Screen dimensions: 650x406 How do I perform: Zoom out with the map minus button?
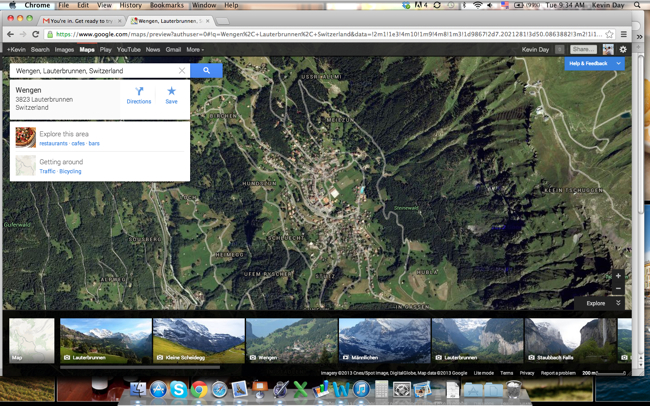tap(618, 288)
